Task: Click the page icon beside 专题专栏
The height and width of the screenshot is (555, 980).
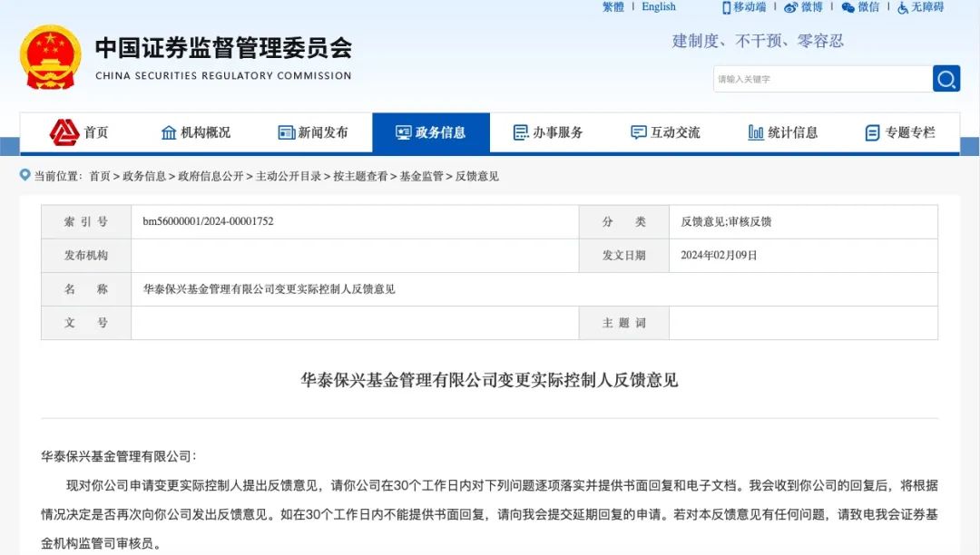Action: tap(873, 132)
